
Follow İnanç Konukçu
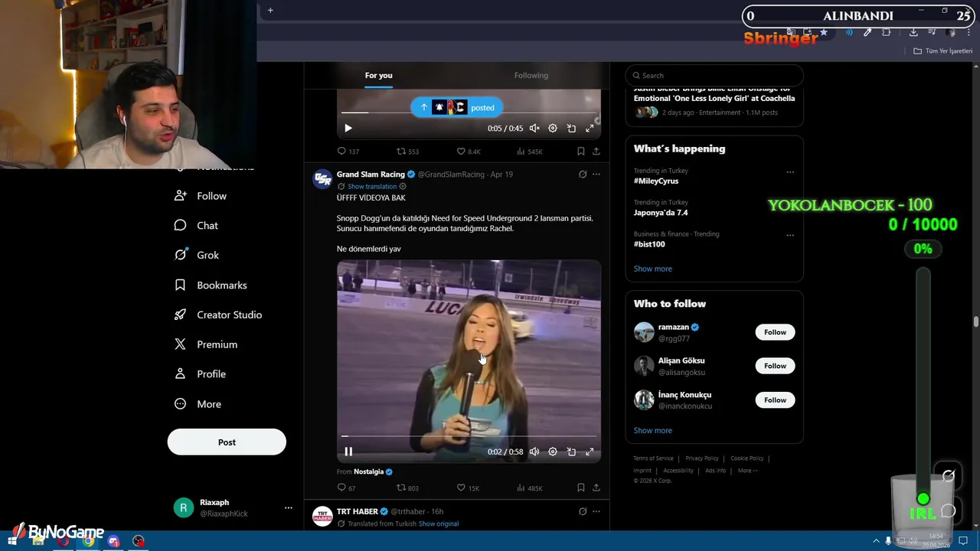tap(775, 400)
